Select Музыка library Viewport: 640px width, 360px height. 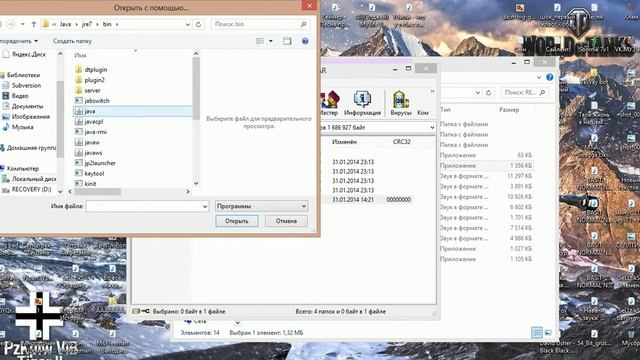[x=22, y=127]
